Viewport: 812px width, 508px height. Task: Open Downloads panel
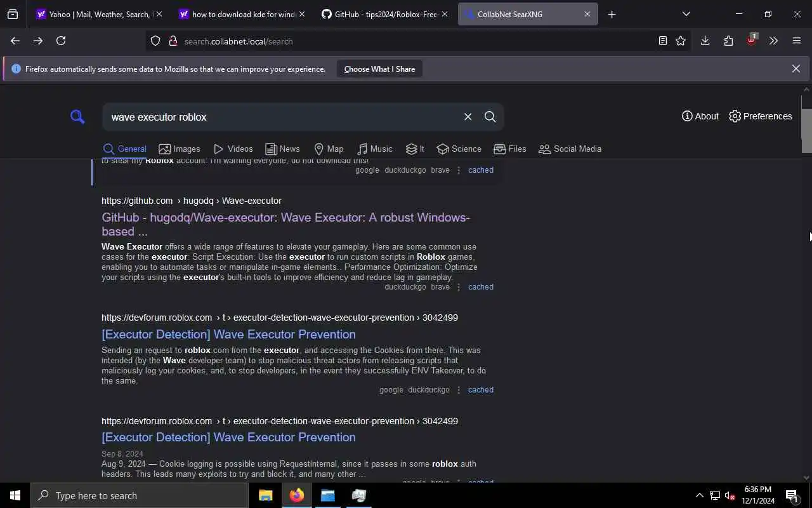coord(705,41)
